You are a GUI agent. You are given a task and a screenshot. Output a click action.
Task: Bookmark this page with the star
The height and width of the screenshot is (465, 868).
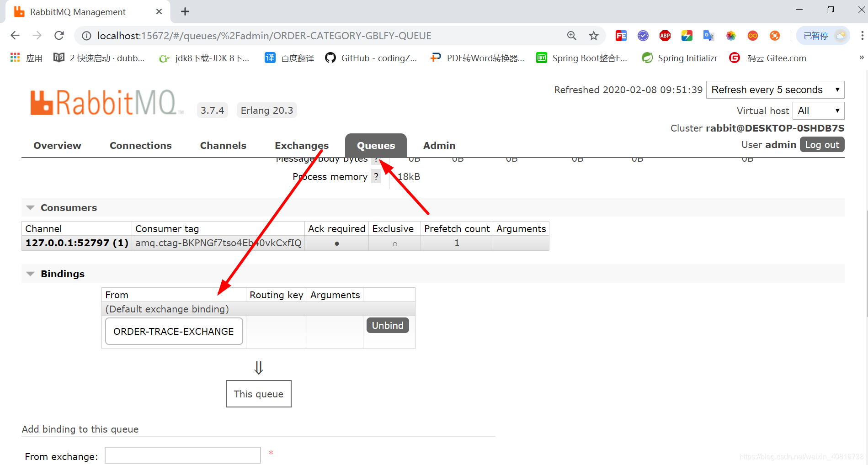(x=594, y=36)
